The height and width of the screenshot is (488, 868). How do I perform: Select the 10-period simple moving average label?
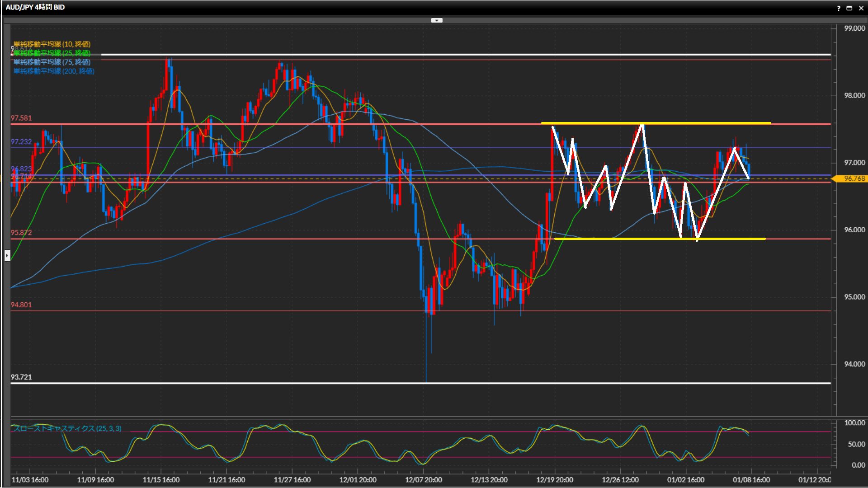click(52, 44)
